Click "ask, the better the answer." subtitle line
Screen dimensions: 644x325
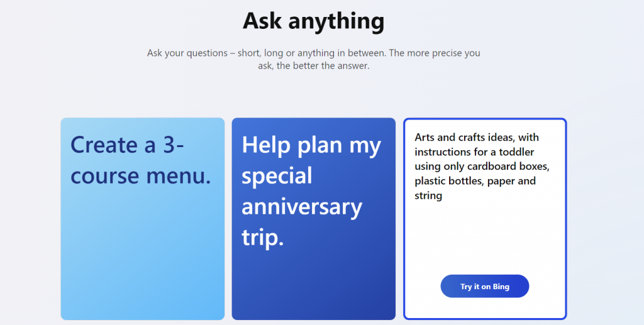313,65
